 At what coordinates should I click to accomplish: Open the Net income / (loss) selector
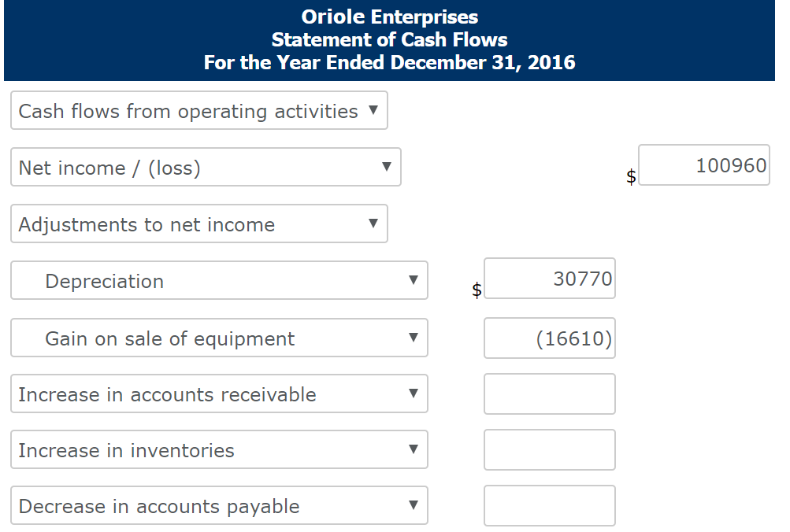click(205, 167)
